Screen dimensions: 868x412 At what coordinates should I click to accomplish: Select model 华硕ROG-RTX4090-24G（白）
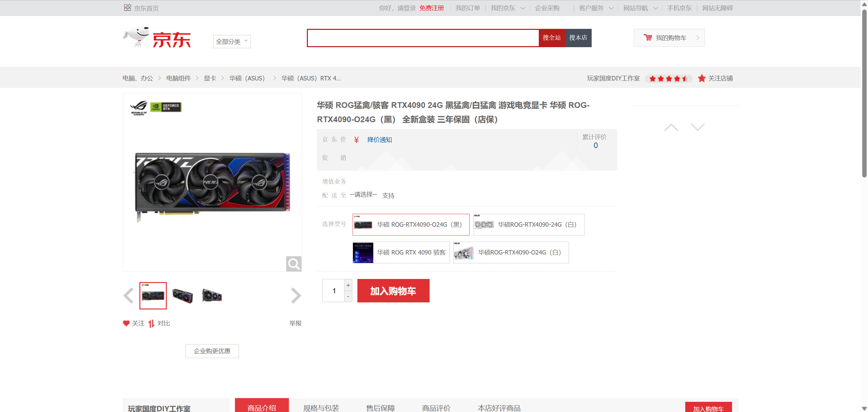529,225
